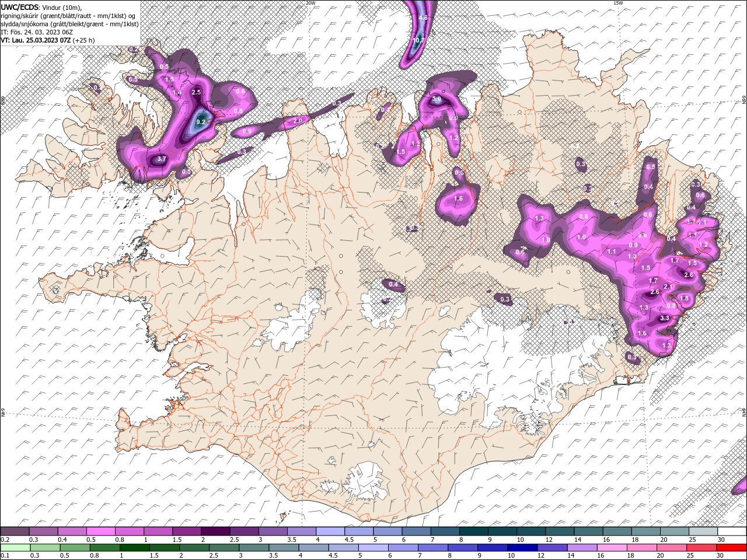747x560 pixels.
Task: Click the 'UWC/ECDS: Vindur (10m)' title text
Action: (x=41, y=7)
